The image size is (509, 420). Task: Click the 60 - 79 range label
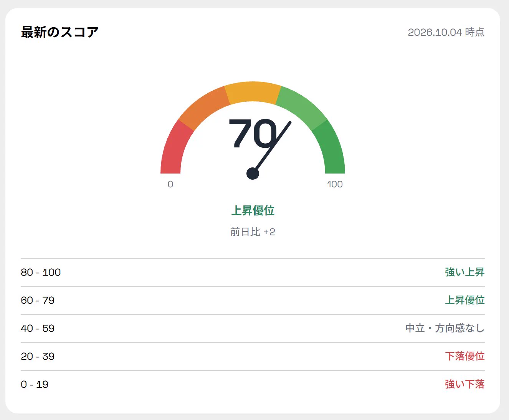click(x=38, y=300)
